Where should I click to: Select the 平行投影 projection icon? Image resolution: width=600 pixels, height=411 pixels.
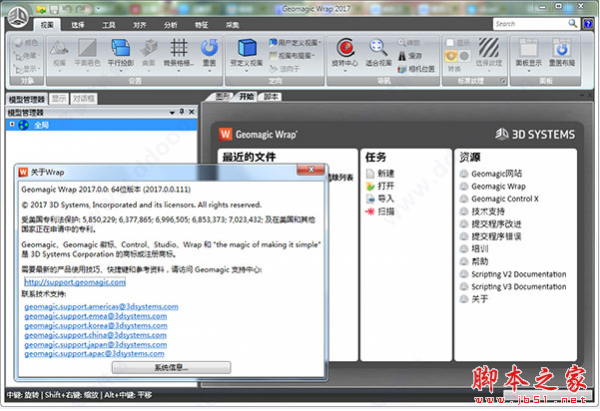click(121, 48)
